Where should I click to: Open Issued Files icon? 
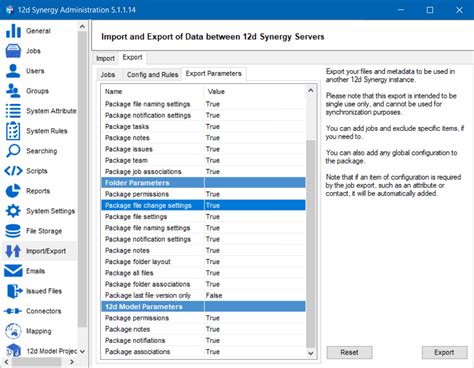pos(14,291)
